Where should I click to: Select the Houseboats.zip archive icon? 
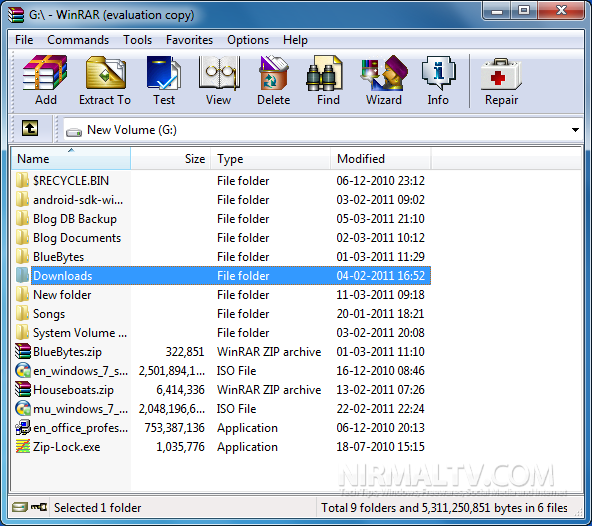23,389
